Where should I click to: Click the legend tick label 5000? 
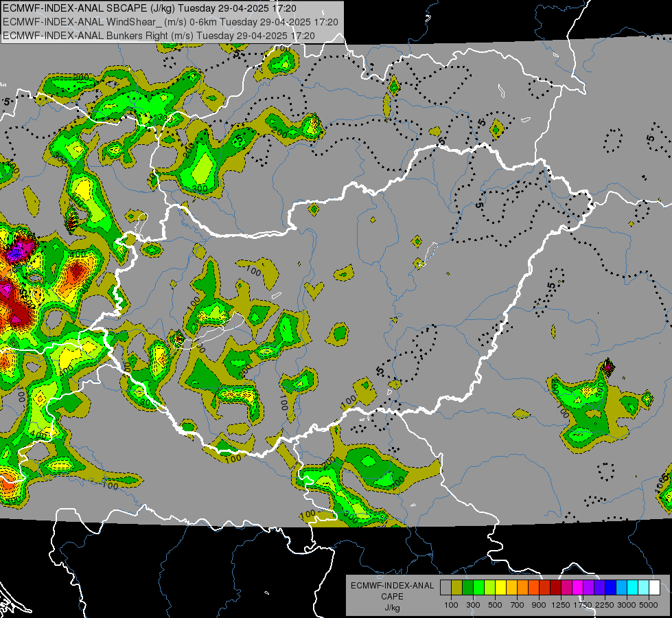coord(648,605)
